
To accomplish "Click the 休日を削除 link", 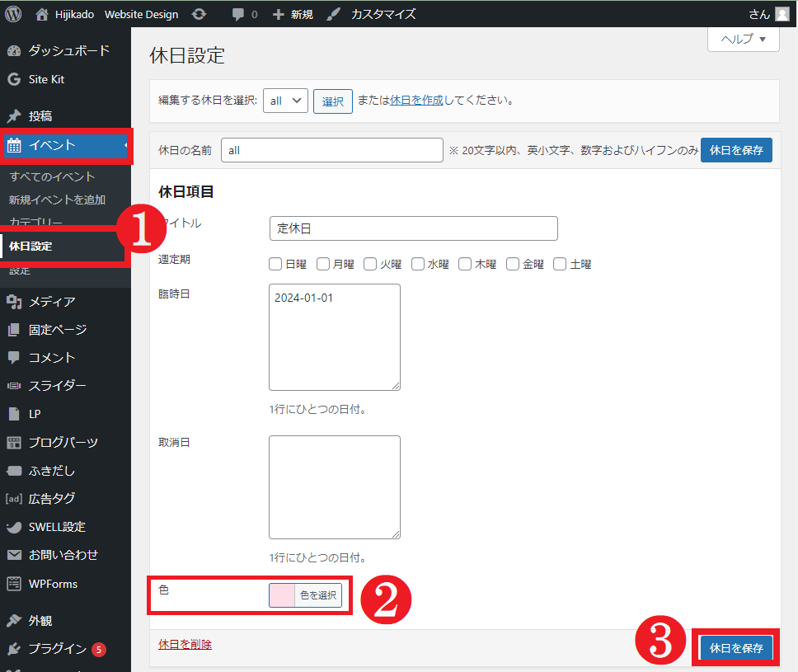I will pos(185,644).
